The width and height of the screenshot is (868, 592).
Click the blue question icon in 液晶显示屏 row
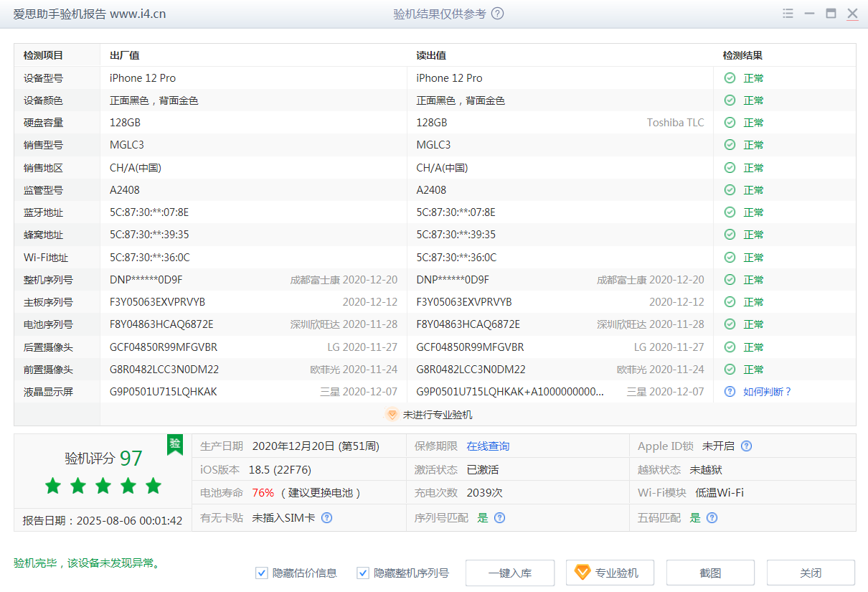[730, 392]
